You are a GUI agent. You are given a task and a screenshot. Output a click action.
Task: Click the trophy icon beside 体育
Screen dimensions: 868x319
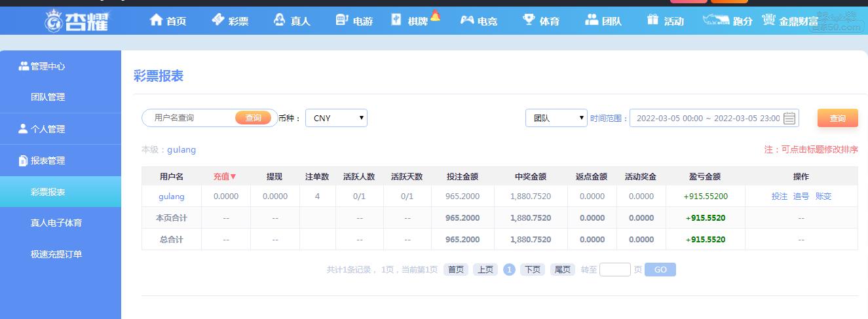pyautogui.click(x=529, y=20)
